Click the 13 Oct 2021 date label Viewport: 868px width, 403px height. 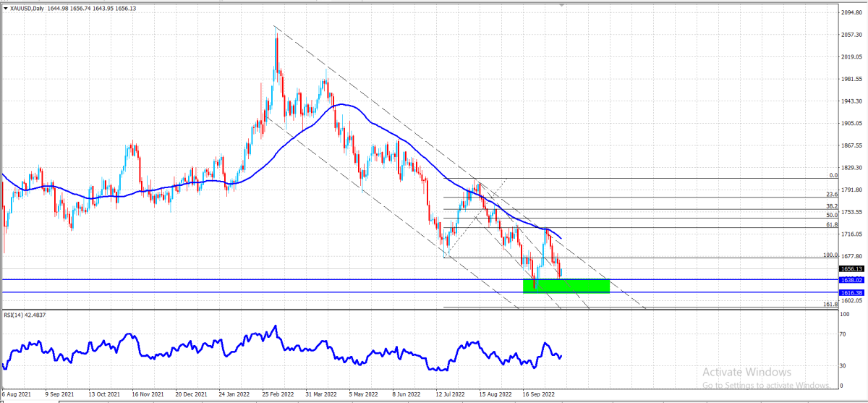tap(103, 395)
